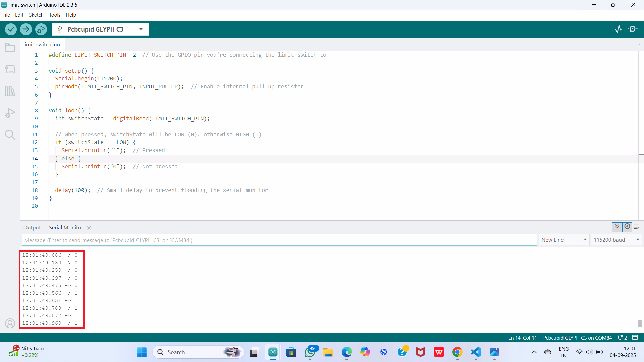Open the Sketchbook folder sidebar icon
644x362 pixels.
tap(10, 48)
